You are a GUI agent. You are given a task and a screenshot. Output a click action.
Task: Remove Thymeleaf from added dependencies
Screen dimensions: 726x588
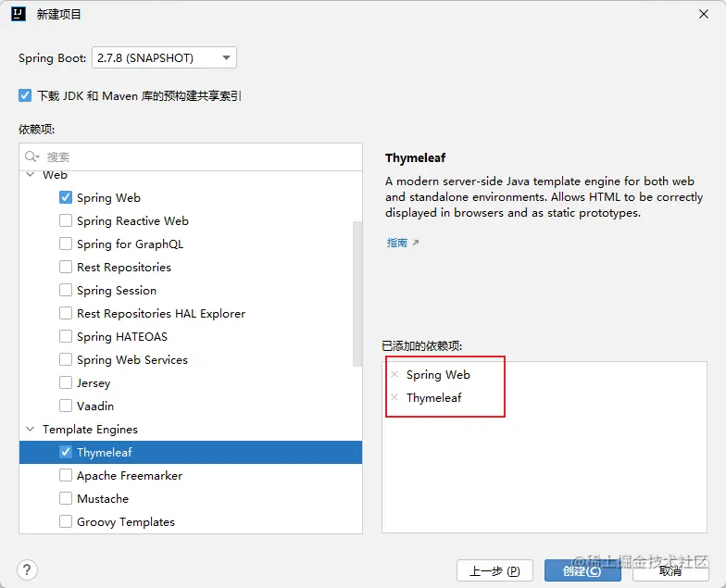394,397
